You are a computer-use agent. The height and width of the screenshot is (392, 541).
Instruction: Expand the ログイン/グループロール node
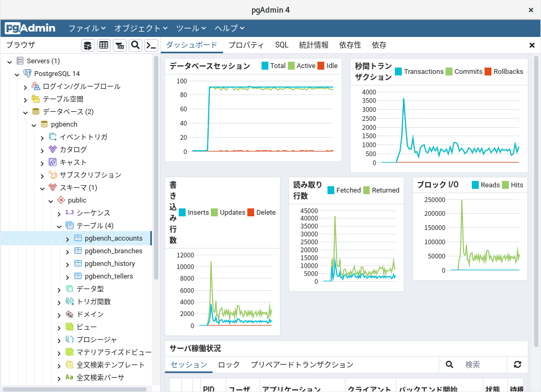[x=25, y=87]
